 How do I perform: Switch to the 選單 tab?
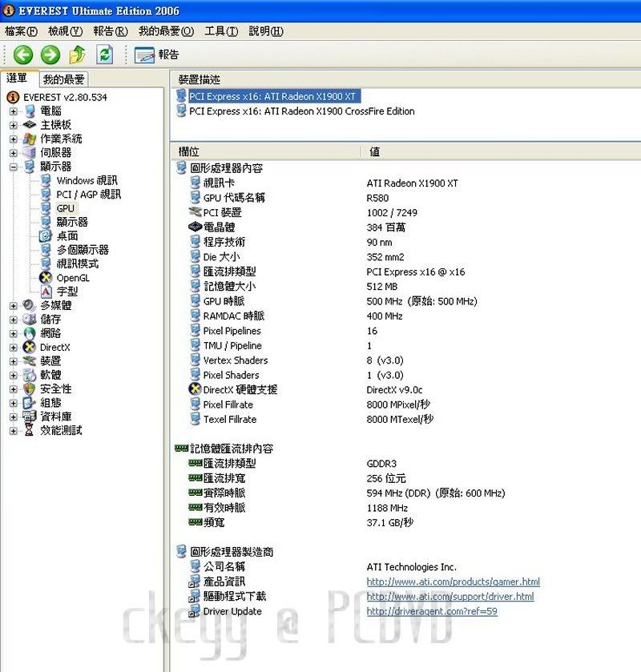click(18, 78)
